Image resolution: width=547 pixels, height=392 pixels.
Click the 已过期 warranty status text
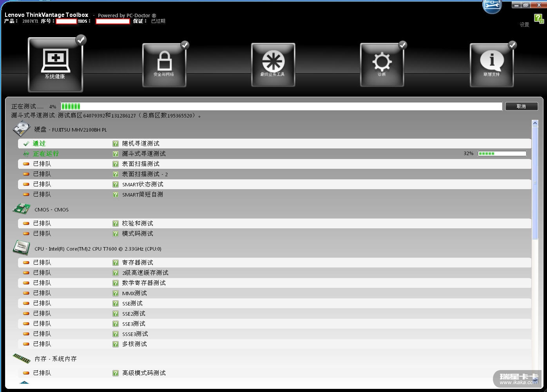(158, 21)
